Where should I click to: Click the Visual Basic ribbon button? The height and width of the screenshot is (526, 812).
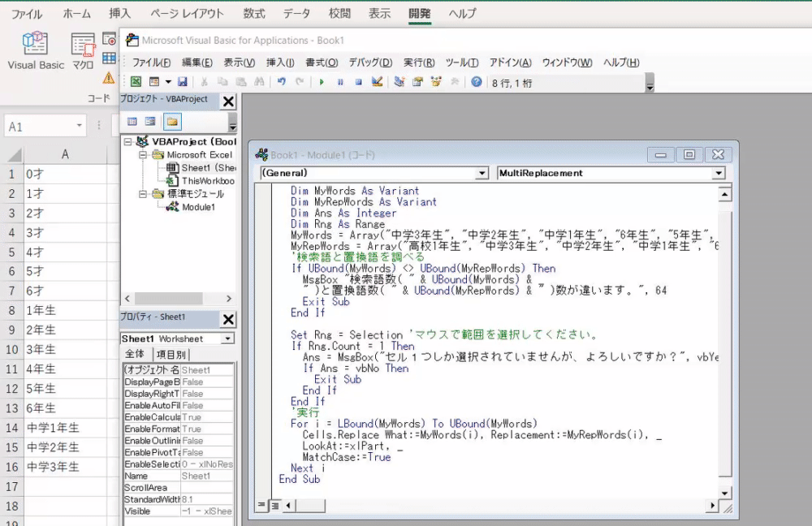click(x=35, y=50)
